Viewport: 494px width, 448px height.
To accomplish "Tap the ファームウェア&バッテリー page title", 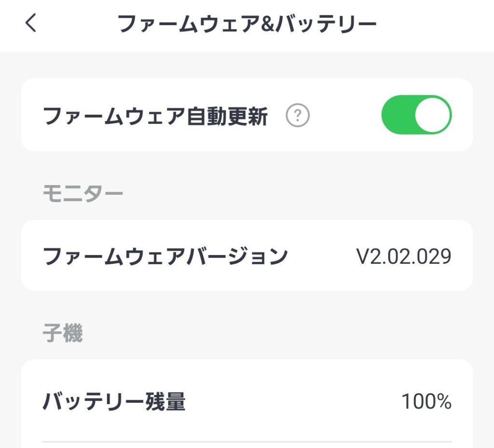I will pos(247,24).
